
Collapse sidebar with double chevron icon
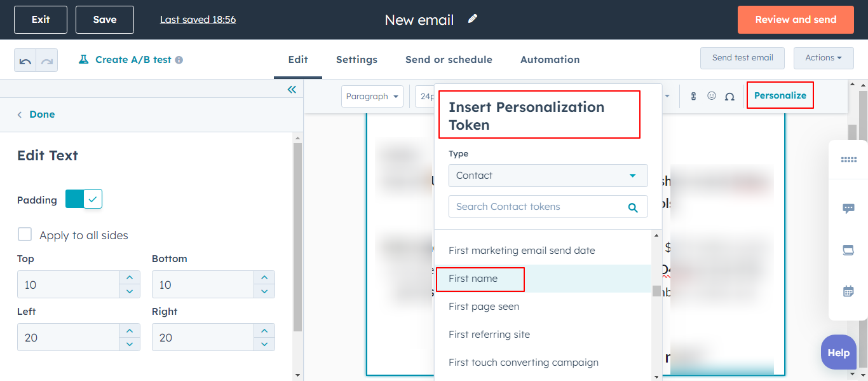coord(292,90)
